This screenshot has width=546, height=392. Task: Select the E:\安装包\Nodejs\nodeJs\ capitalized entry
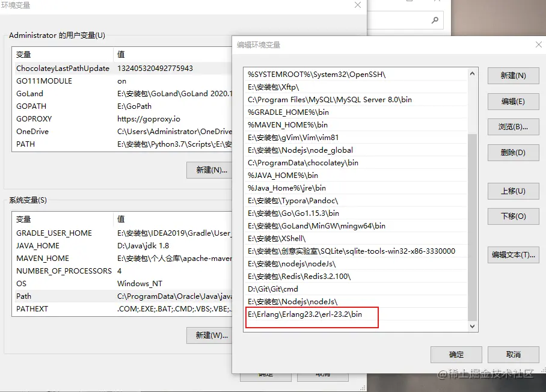[x=355, y=301]
